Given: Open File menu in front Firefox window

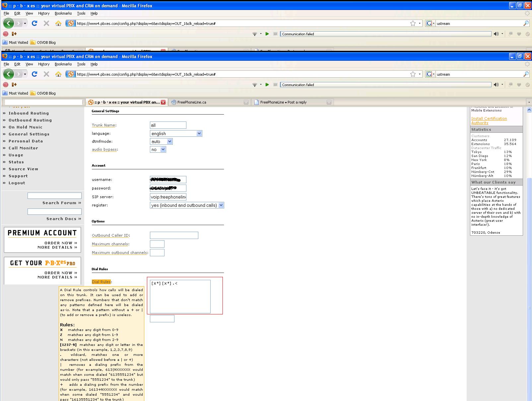Looking at the screenshot, I should (6, 64).
